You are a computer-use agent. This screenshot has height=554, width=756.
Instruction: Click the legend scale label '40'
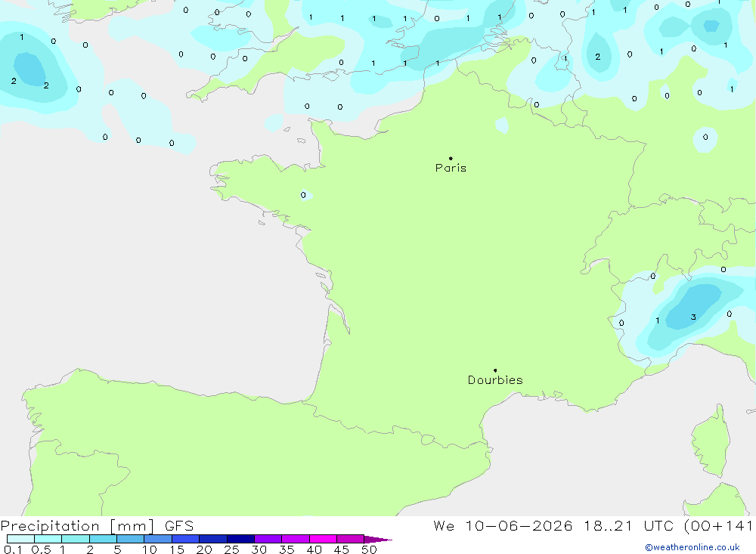314,549
